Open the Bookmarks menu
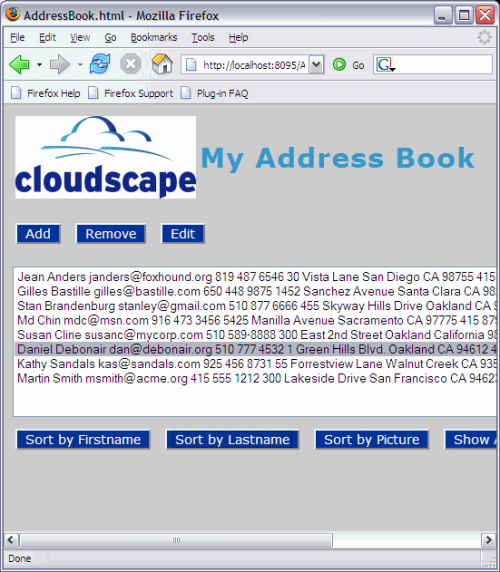 point(154,38)
